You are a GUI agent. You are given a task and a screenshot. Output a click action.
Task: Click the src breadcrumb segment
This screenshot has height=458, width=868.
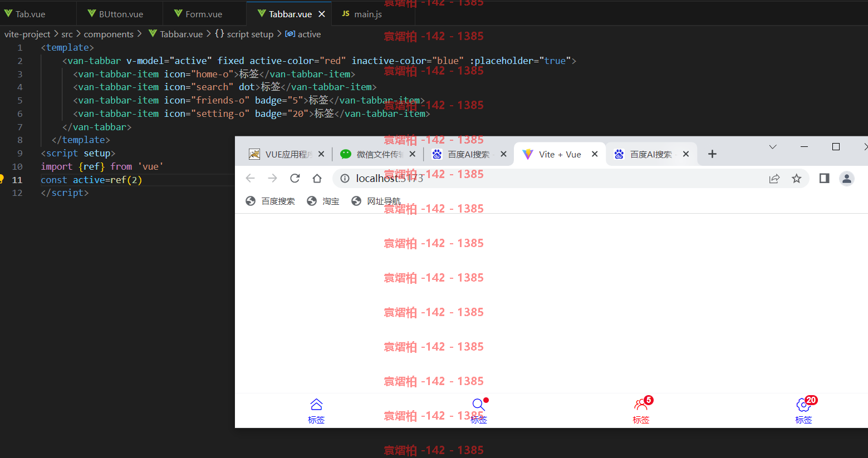(67, 34)
